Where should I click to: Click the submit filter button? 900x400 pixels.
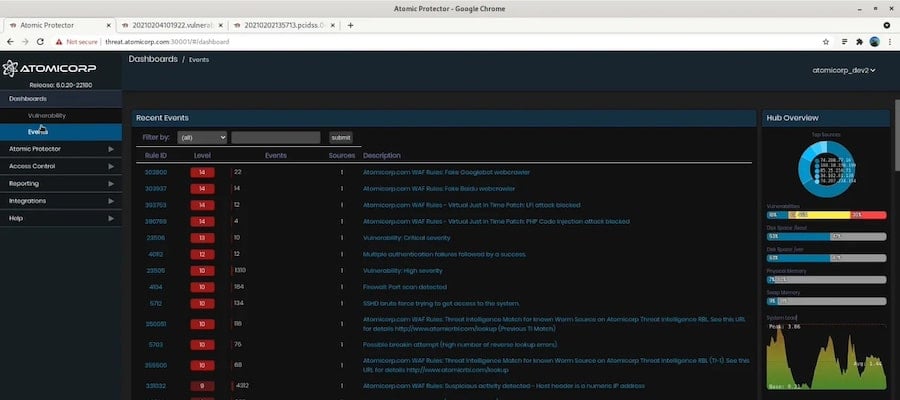click(x=340, y=138)
